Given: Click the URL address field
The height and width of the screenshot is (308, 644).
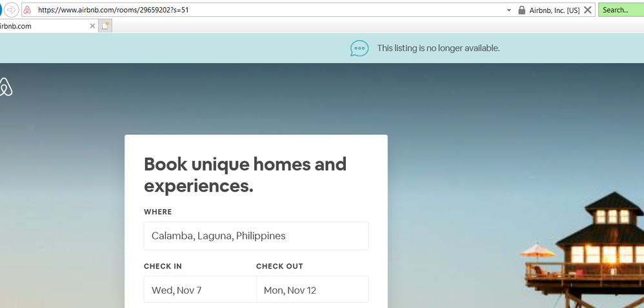Looking at the screenshot, I should (x=258, y=10).
